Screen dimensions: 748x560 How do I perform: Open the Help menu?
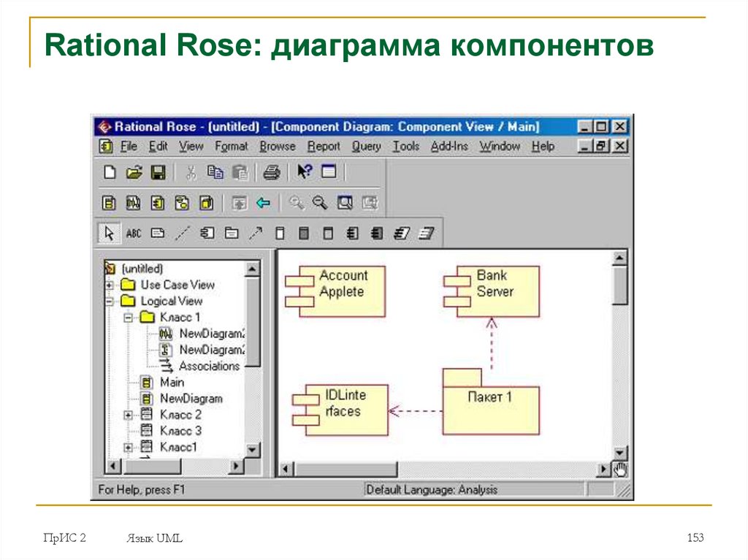[x=543, y=146]
